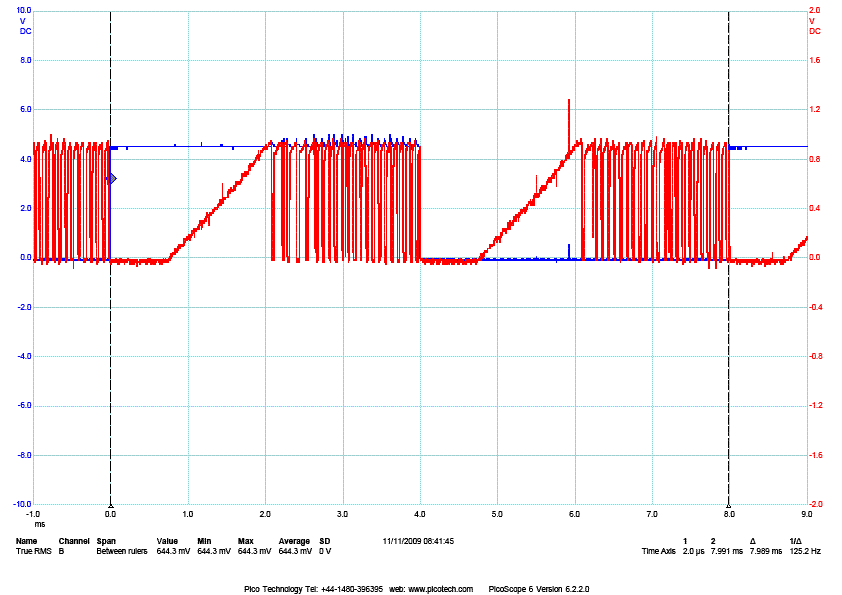Select the ruler handle at 8.0 ms
Screen dimensions: 842x595
click(729, 506)
